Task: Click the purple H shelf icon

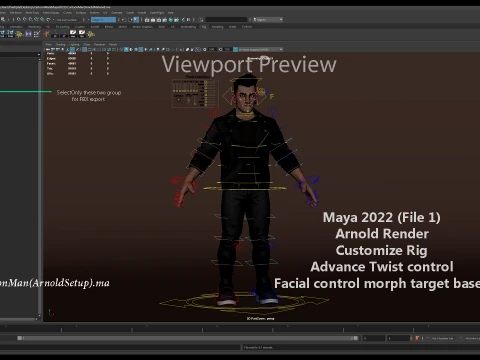Action: [28, 34]
